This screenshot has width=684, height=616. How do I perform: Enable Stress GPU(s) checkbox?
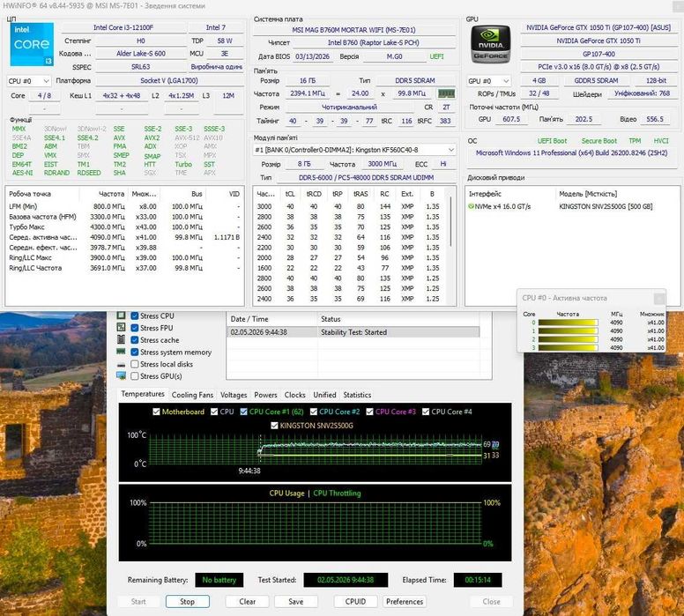pos(135,376)
